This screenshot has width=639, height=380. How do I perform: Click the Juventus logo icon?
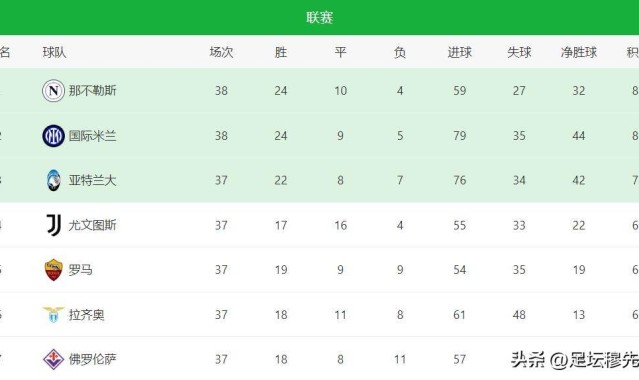point(53,225)
